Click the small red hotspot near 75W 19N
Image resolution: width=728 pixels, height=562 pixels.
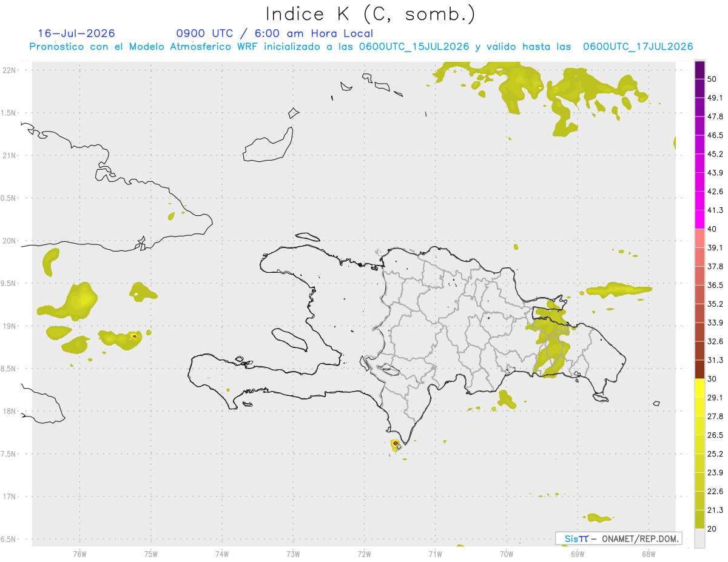point(134,335)
